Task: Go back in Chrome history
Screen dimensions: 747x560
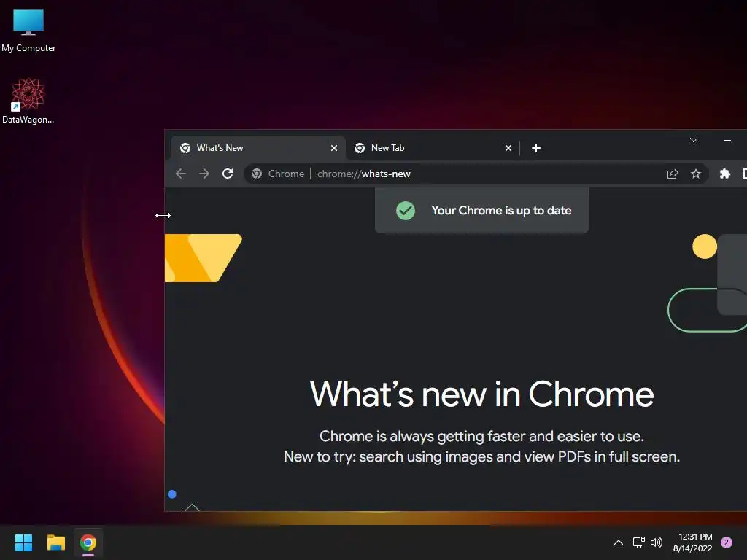Action: pyautogui.click(x=181, y=174)
